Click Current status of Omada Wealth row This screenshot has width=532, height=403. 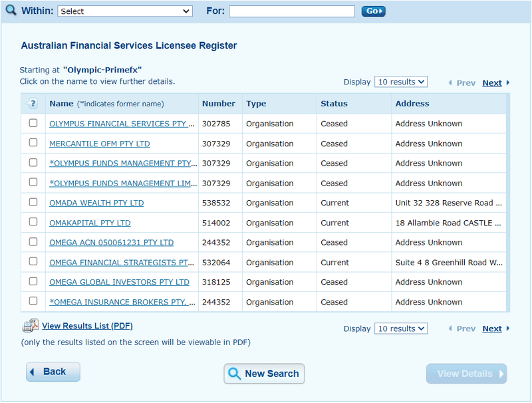tap(335, 203)
